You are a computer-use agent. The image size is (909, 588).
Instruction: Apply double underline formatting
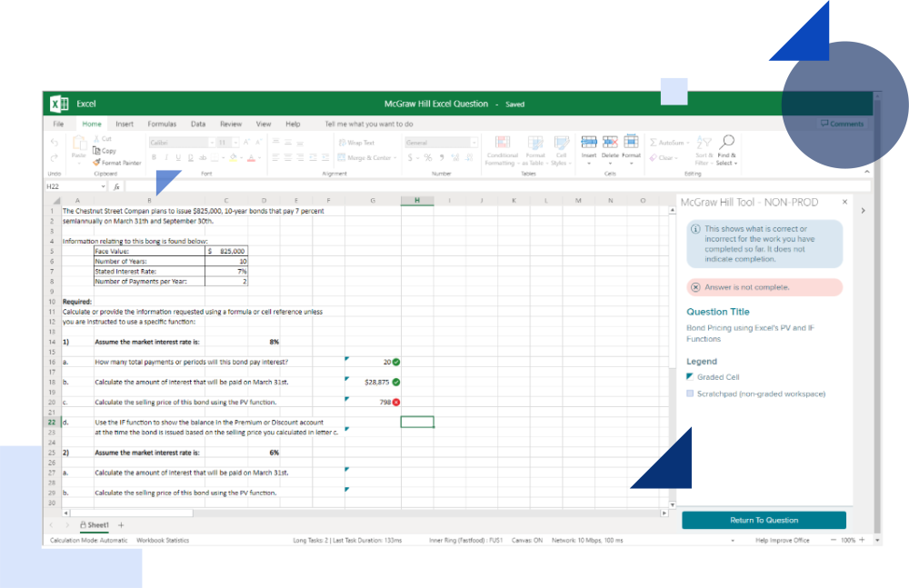pos(190,158)
